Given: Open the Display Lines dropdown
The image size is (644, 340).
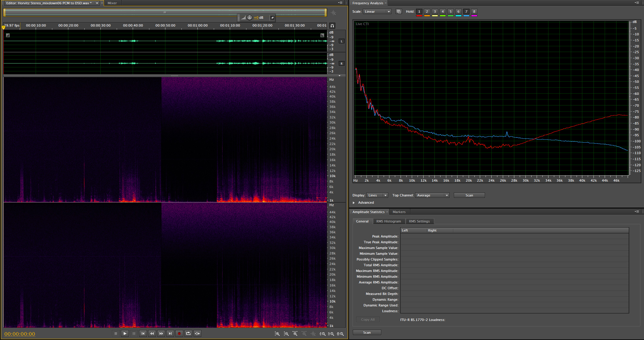Looking at the screenshot, I should [377, 195].
